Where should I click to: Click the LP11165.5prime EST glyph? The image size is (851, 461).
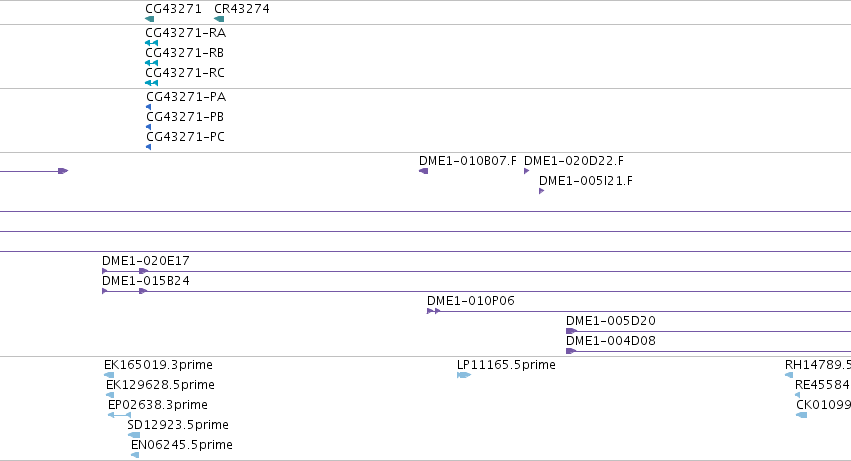464,375
